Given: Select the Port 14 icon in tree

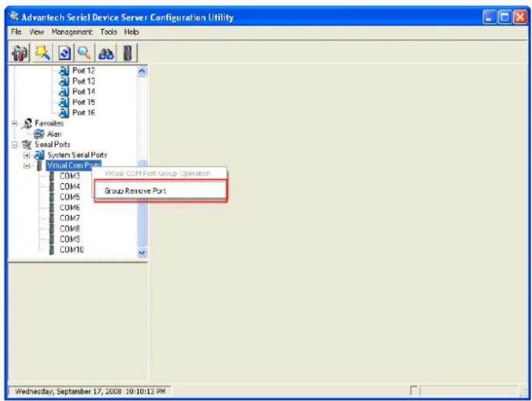Looking at the screenshot, I should 64,92.
